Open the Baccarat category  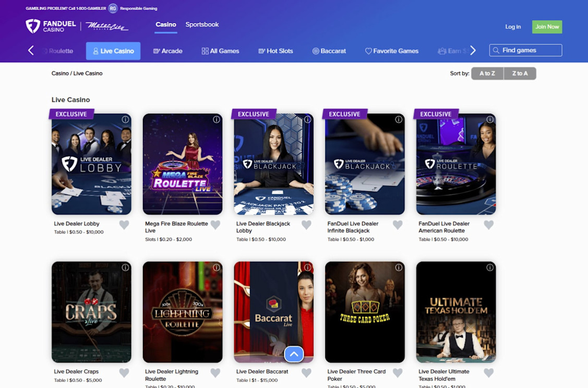click(329, 51)
